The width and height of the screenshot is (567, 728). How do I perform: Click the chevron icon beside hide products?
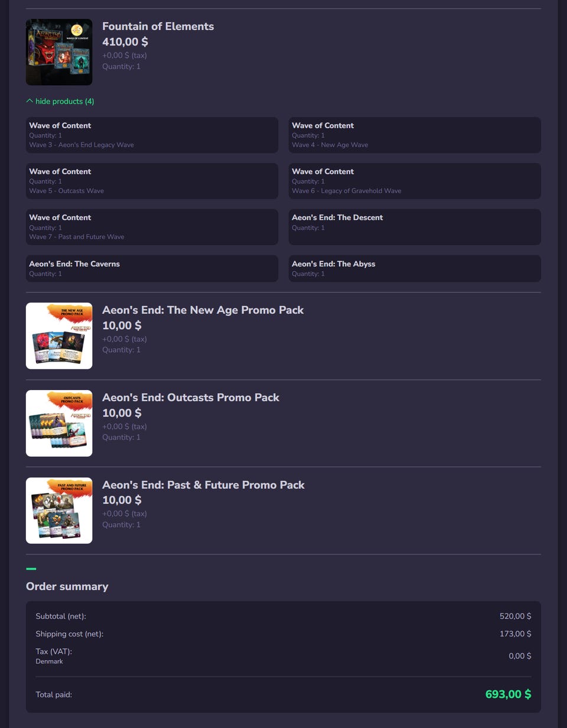30,101
